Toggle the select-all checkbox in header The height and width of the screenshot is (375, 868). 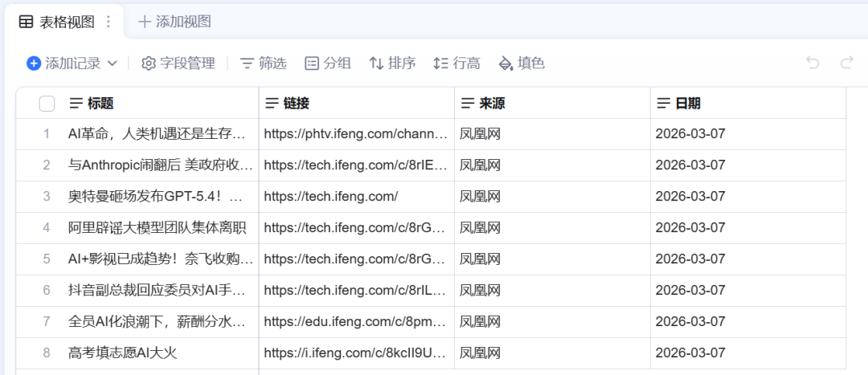tap(47, 104)
